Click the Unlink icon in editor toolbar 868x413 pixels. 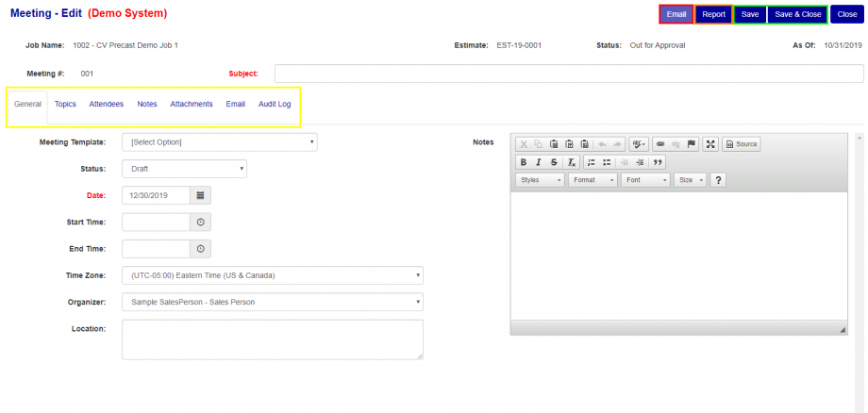676,143
